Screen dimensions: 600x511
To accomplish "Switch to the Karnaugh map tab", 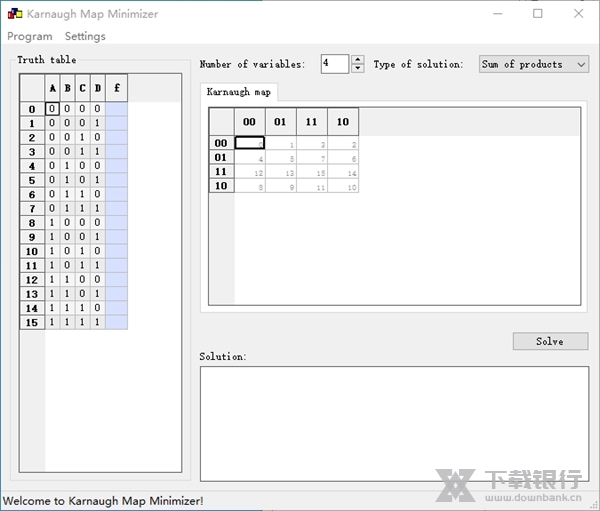I will [x=239, y=92].
